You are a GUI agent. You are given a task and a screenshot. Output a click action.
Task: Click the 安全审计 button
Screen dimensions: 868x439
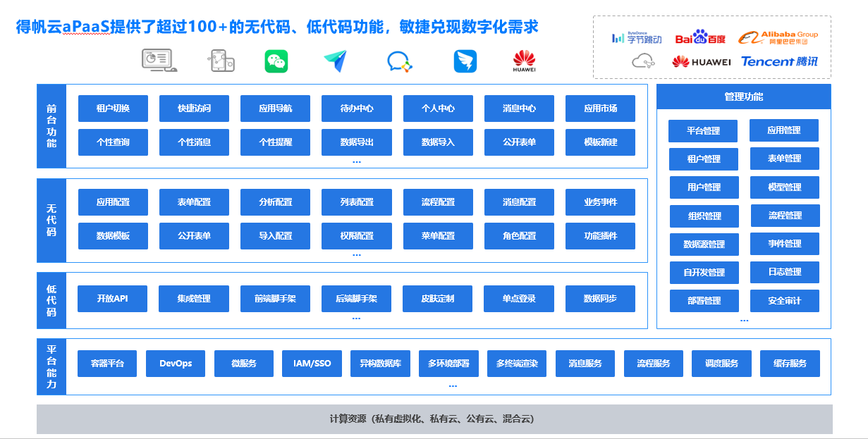[x=784, y=300]
